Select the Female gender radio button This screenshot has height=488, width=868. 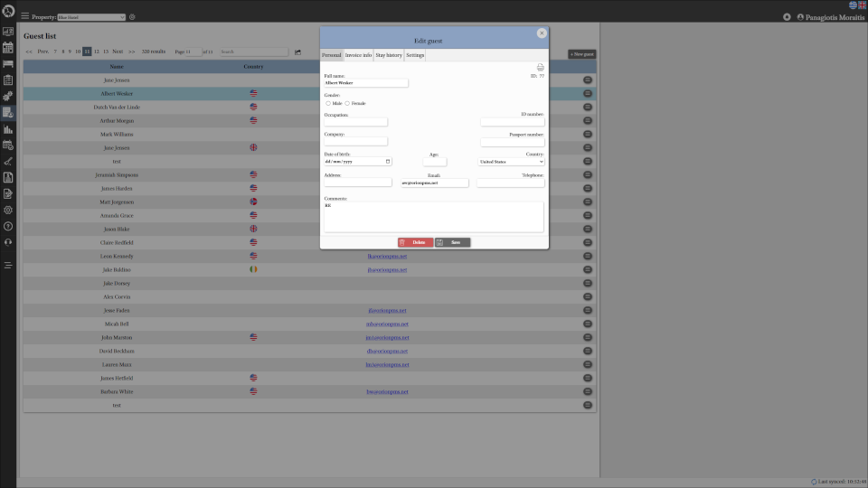(347, 104)
